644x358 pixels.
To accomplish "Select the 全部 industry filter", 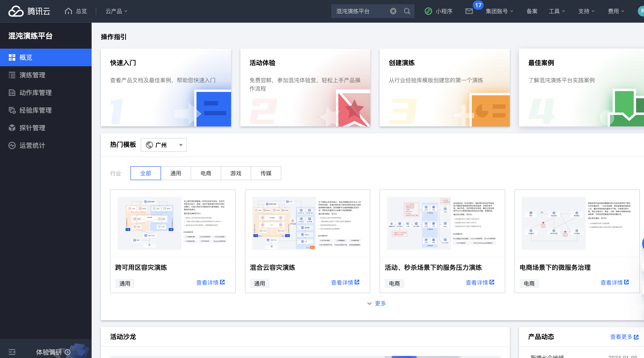I will pos(146,173).
